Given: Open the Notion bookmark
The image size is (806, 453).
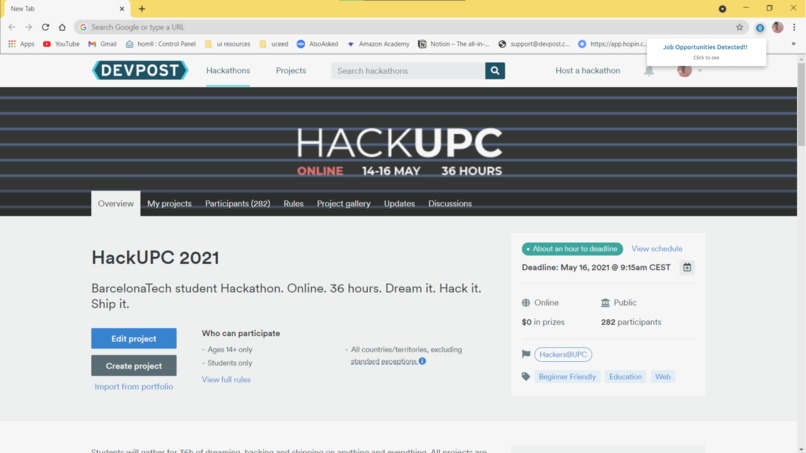Looking at the screenshot, I should [453, 44].
